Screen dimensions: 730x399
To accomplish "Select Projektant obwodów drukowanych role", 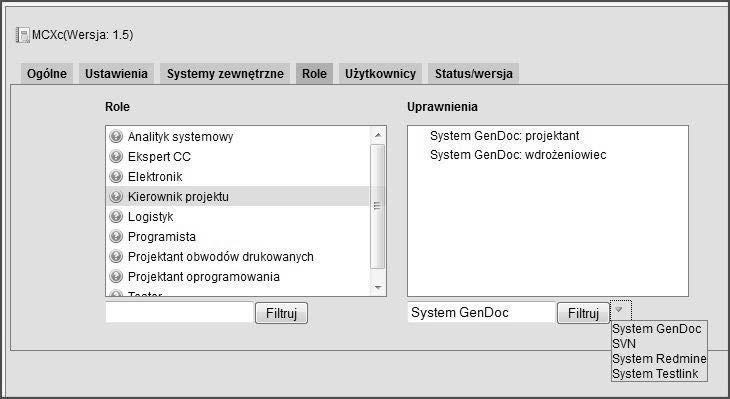I will 237,257.
